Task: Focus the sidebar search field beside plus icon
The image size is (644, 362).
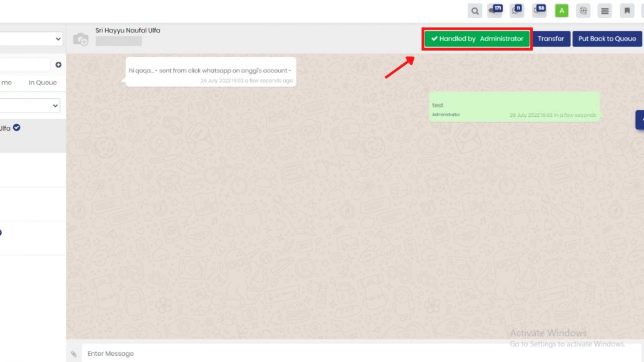Action: [x=24, y=65]
